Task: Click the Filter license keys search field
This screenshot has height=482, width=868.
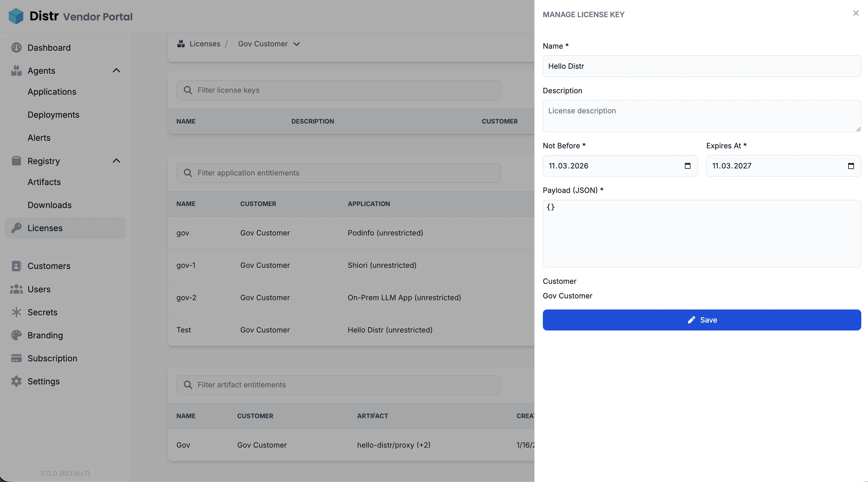Action: coord(338,90)
